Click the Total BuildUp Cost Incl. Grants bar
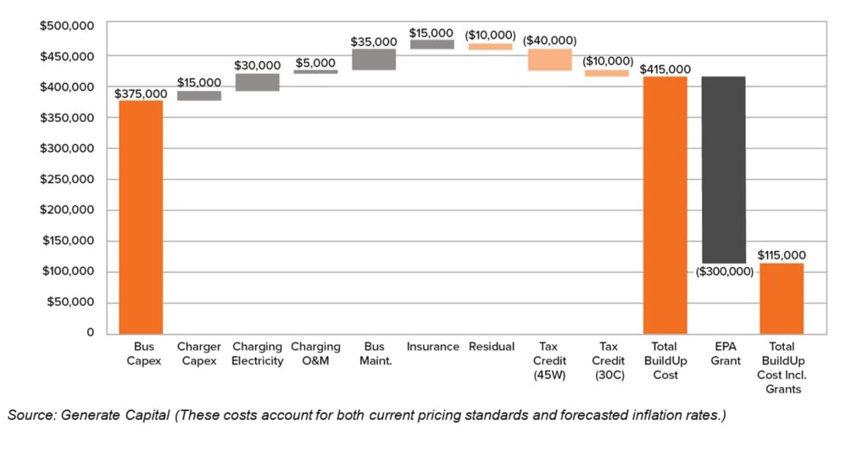 [x=782, y=298]
